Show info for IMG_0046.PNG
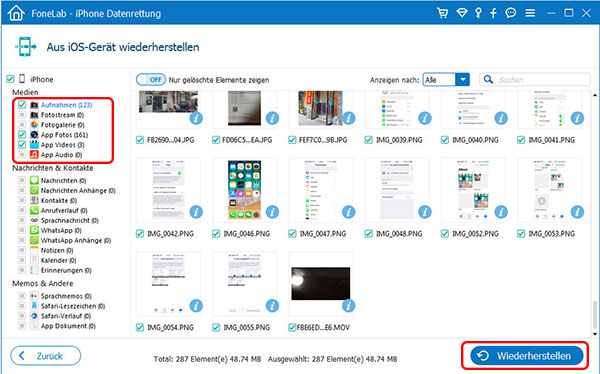Viewport: 600px width, 374px height. pyautogui.click(x=272, y=212)
